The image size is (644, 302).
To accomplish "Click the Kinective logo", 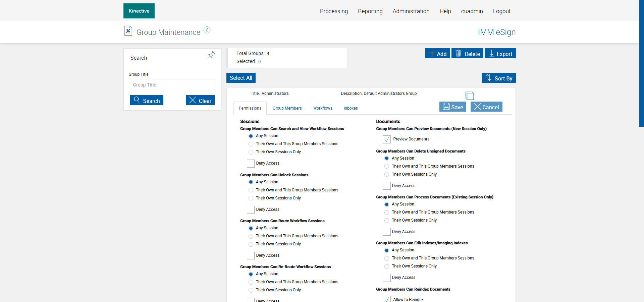I will click(139, 11).
